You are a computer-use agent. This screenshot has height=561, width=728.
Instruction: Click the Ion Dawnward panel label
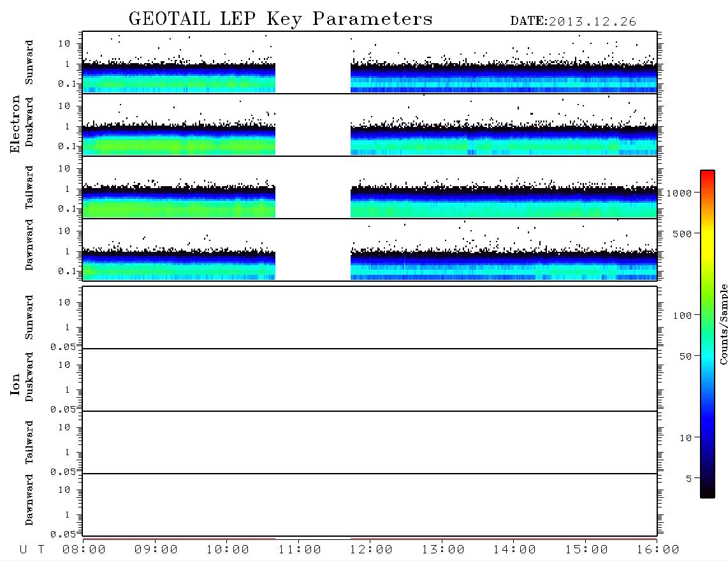tap(29, 500)
